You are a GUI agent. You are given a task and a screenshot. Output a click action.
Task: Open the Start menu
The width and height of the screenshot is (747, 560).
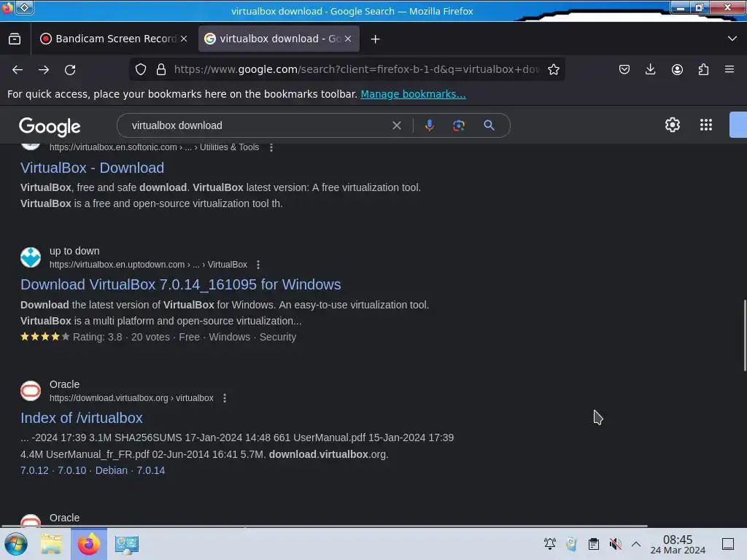[16, 544]
